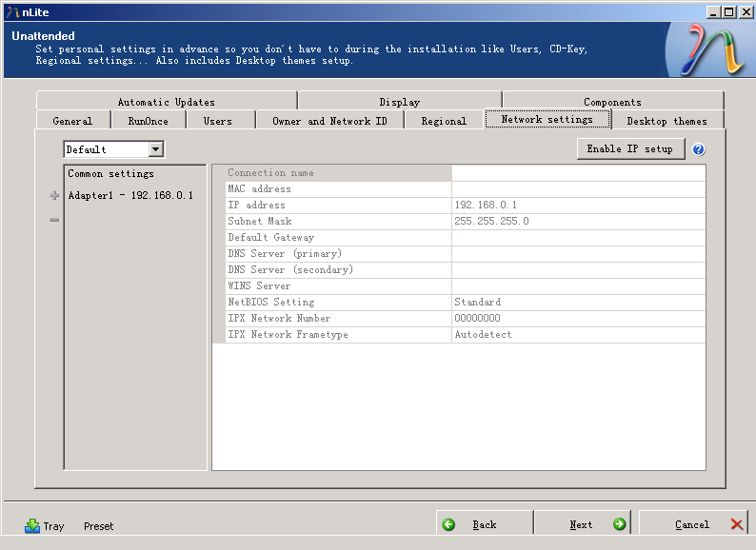
Task: Open the Automatic Updates tab
Action: [x=167, y=102]
